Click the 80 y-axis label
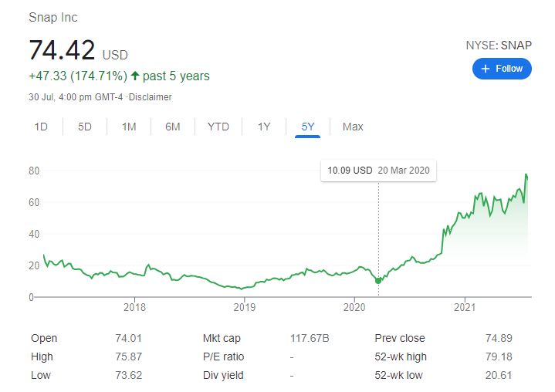 [x=34, y=171]
